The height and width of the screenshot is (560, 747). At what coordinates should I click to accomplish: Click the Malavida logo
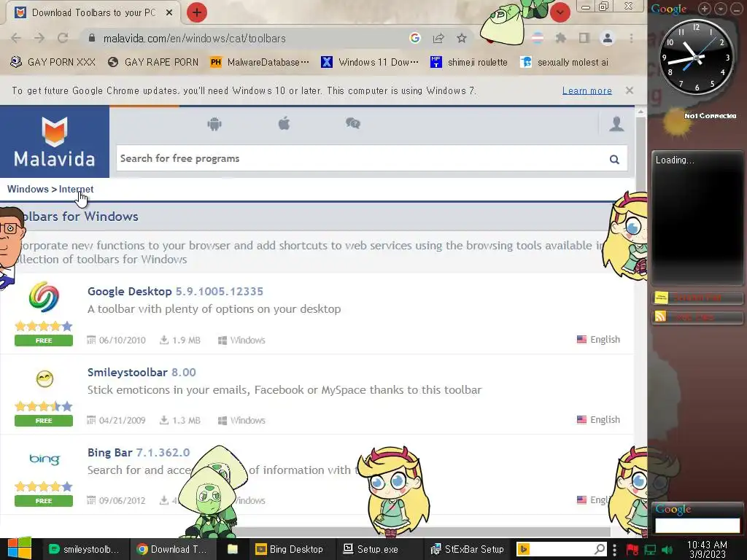[54, 141]
